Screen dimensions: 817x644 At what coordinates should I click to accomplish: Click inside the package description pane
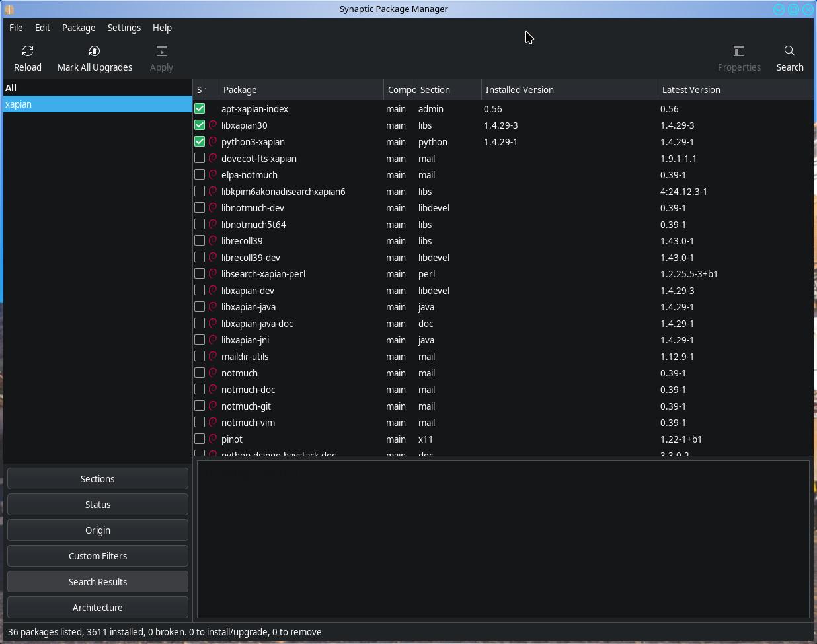point(503,539)
